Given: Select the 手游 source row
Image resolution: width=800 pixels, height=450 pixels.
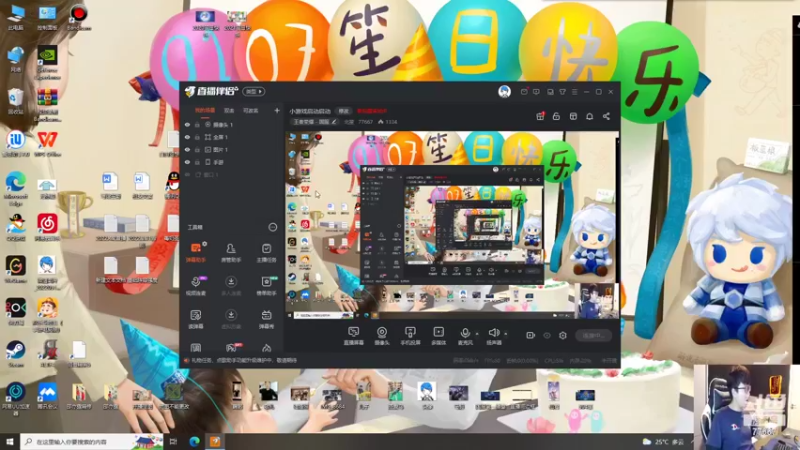Looking at the screenshot, I should pyautogui.click(x=232, y=162).
